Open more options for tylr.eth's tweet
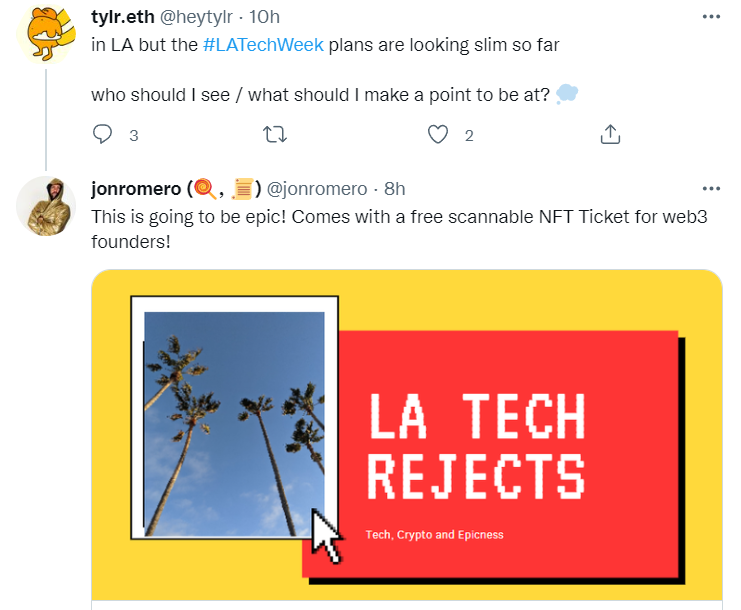The width and height of the screenshot is (741, 610). 711,18
